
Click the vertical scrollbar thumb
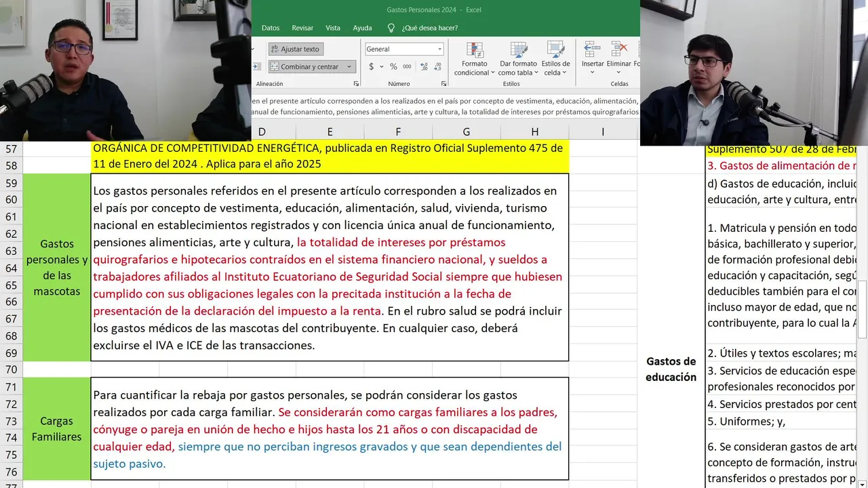coord(862,309)
